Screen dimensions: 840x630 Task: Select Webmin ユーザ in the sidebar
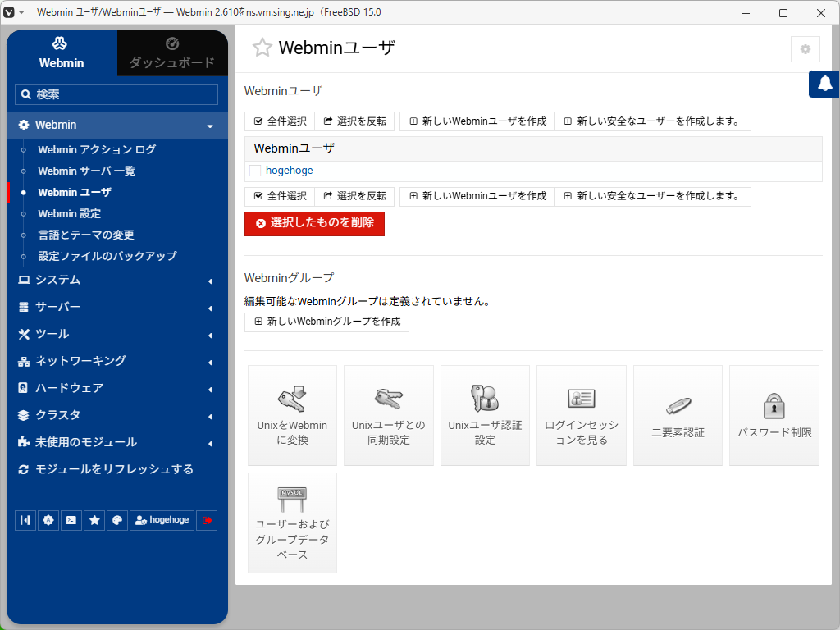pos(75,192)
